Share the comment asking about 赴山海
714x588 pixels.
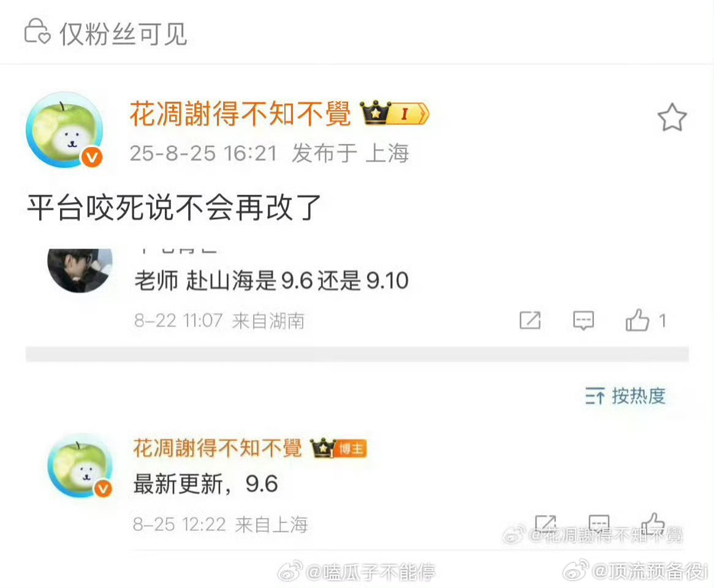(x=530, y=320)
